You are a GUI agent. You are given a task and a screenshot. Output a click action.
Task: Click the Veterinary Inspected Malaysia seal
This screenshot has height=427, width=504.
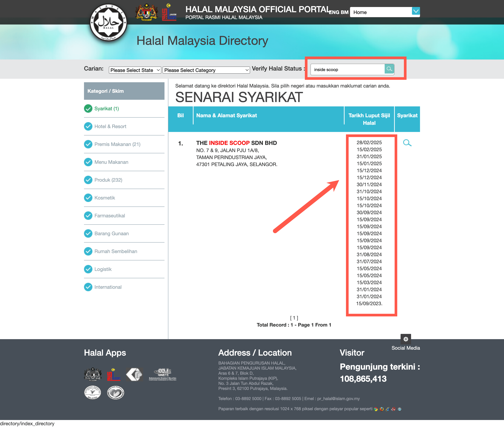click(92, 392)
